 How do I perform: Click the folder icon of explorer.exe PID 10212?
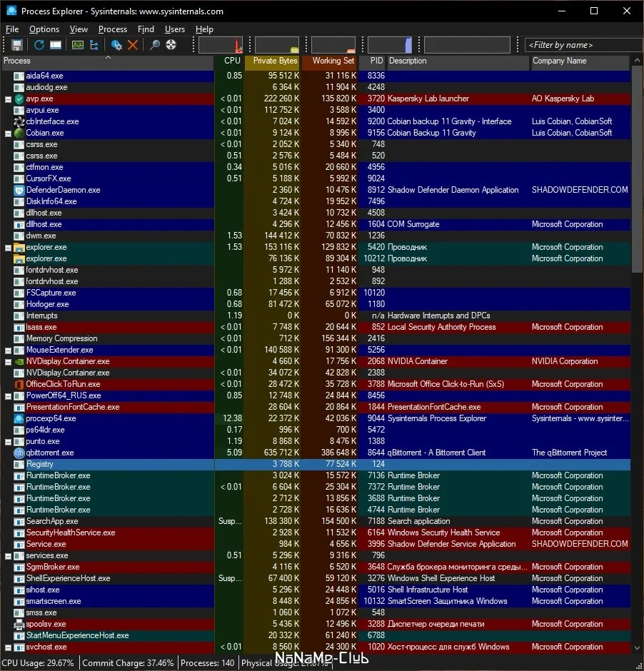tap(19, 259)
